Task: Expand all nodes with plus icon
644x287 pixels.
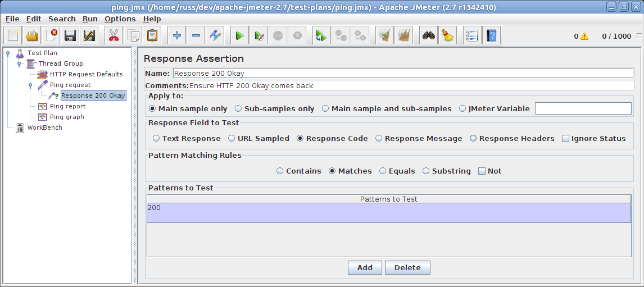Action: coord(177,36)
